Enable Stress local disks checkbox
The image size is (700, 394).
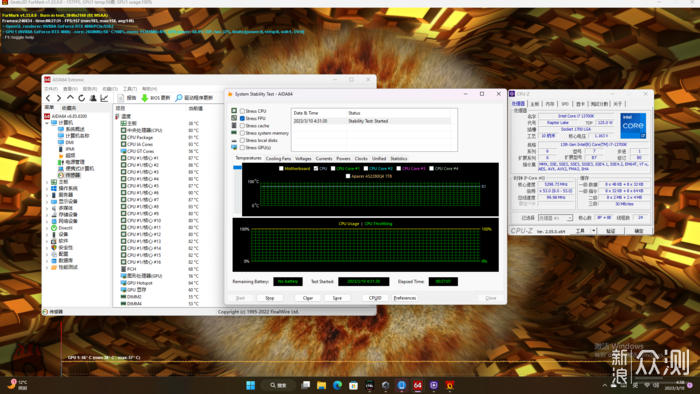coord(242,140)
